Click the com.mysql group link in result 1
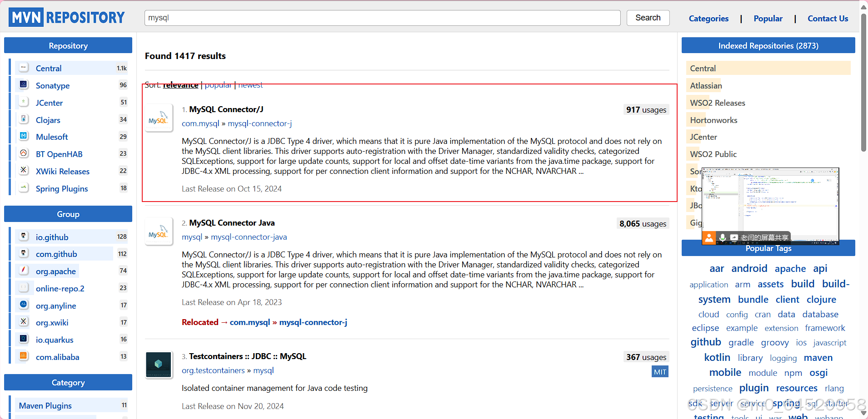 pos(200,123)
